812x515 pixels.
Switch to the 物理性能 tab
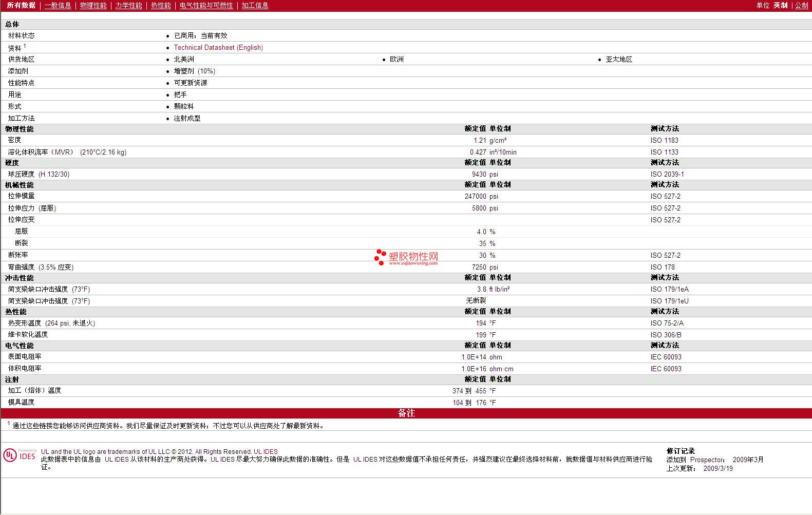tap(93, 5)
